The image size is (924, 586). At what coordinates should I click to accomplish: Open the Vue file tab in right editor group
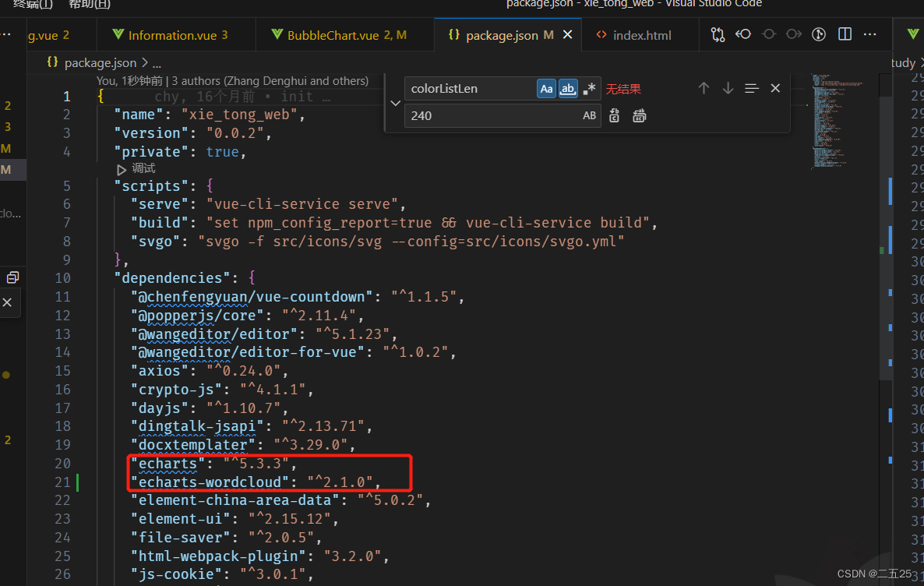(x=912, y=35)
